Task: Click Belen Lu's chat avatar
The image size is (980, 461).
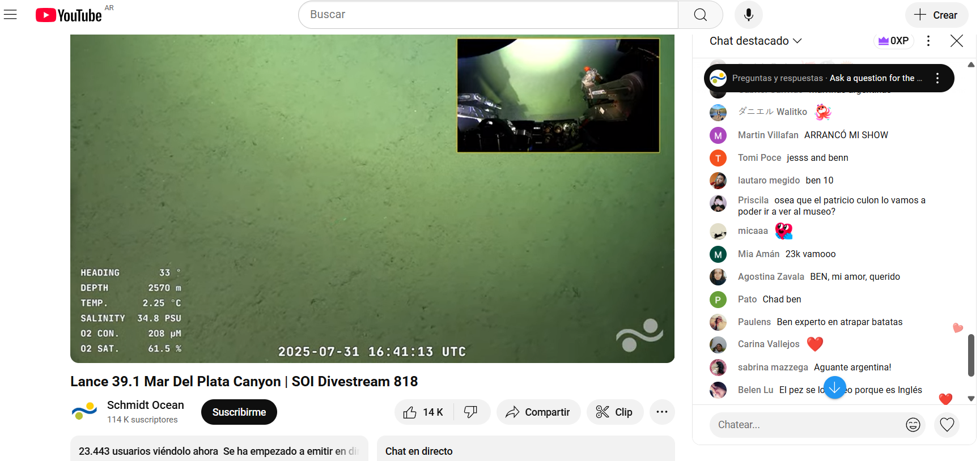Action: click(718, 390)
